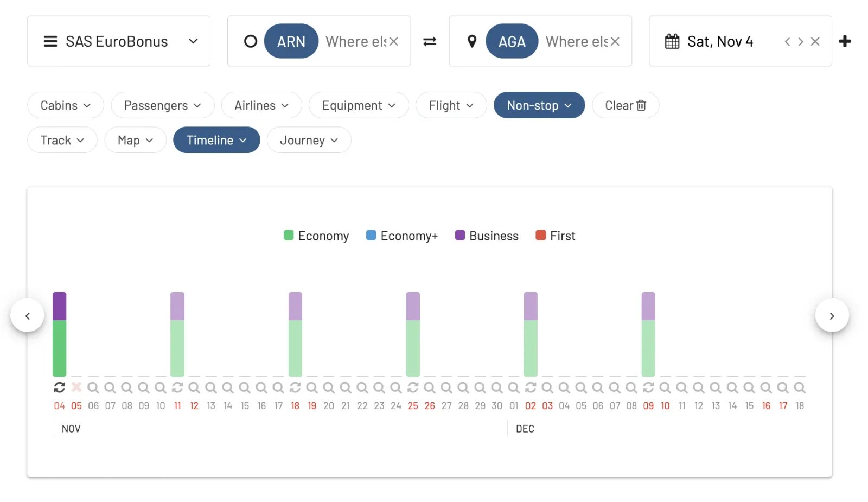868x502 pixels.
Task: Open the Map view dropdown
Action: pos(135,140)
